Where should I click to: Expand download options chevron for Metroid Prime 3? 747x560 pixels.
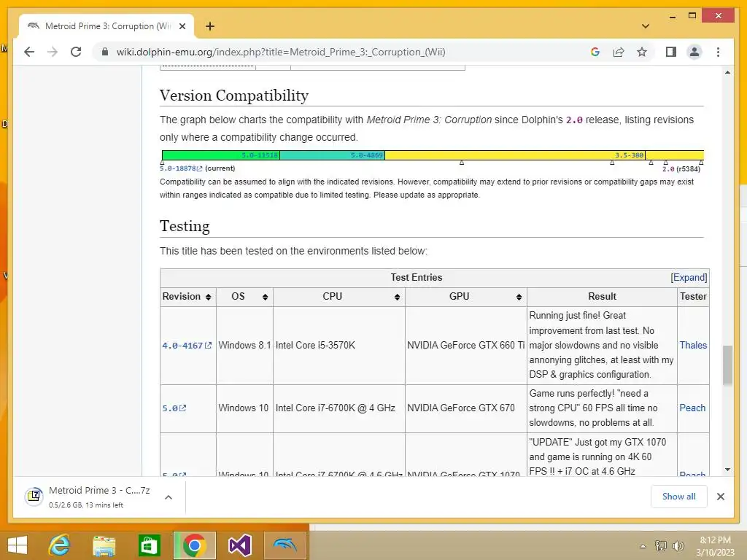pyautogui.click(x=169, y=497)
